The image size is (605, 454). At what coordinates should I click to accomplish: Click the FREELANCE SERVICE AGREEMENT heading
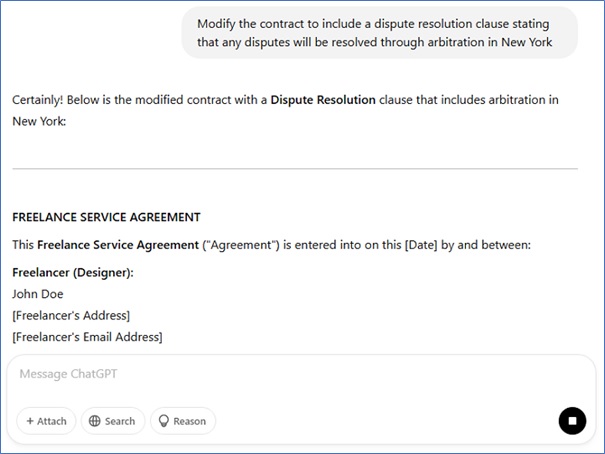pyautogui.click(x=106, y=217)
